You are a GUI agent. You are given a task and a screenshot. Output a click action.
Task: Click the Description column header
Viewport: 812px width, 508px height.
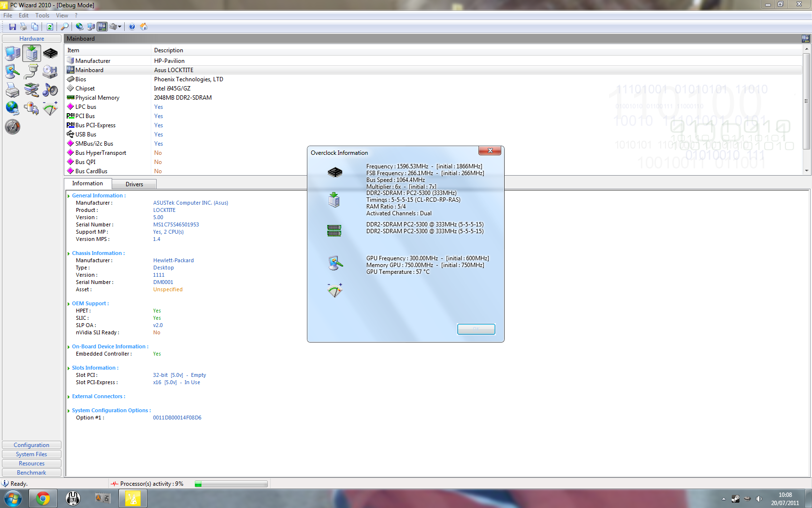[477, 50]
